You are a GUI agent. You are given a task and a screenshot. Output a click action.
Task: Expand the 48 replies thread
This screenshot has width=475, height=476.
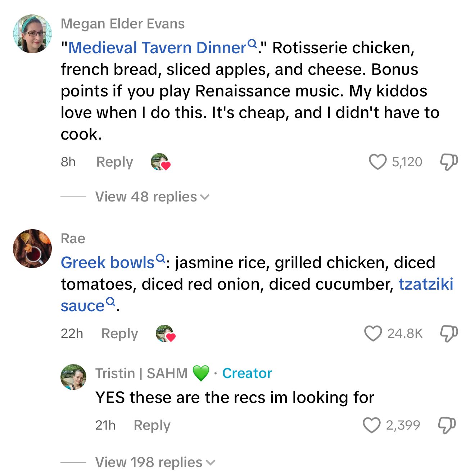(x=152, y=197)
